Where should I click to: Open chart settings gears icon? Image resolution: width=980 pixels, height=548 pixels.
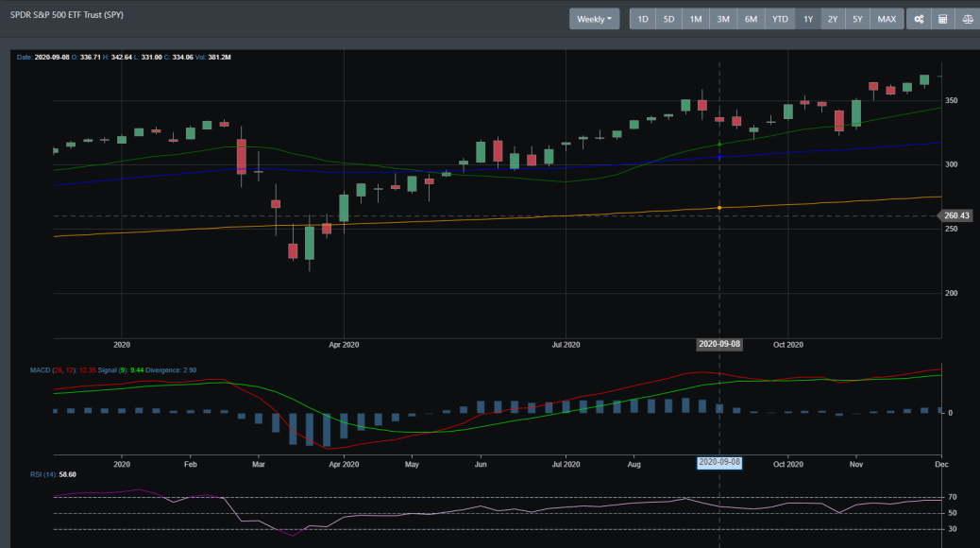(919, 19)
